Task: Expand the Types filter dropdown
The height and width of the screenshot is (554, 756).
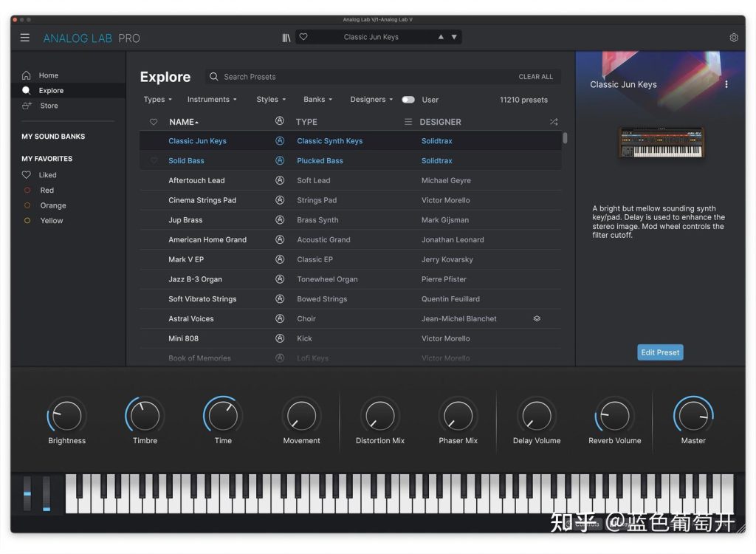Action: coord(158,100)
